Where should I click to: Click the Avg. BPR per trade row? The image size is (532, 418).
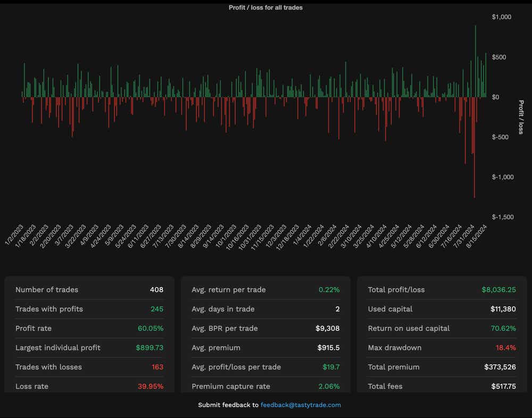click(x=265, y=329)
